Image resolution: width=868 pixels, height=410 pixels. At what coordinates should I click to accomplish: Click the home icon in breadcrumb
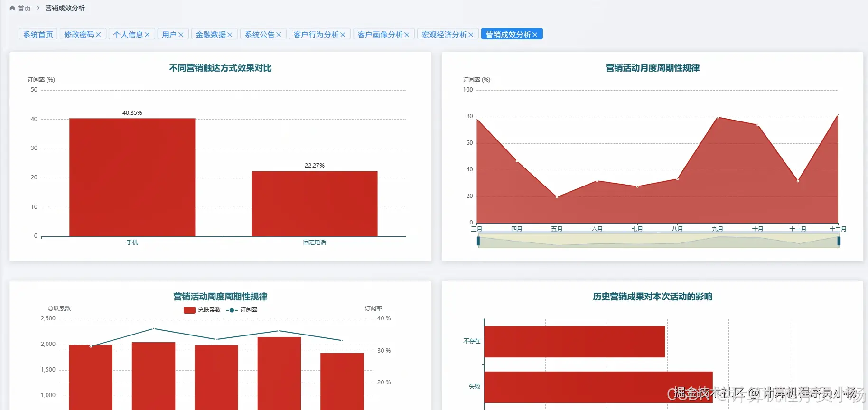click(12, 8)
